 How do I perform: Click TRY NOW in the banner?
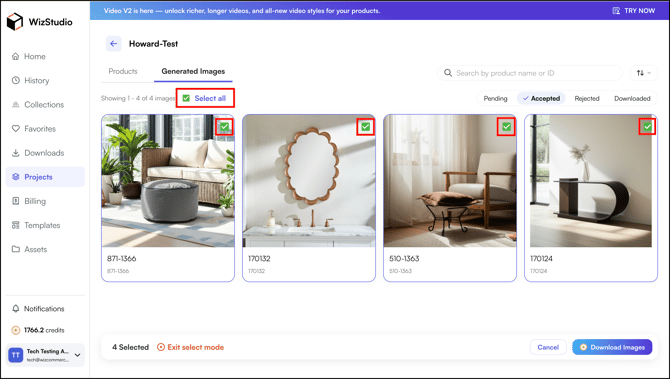pyautogui.click(x=640, y=11)
